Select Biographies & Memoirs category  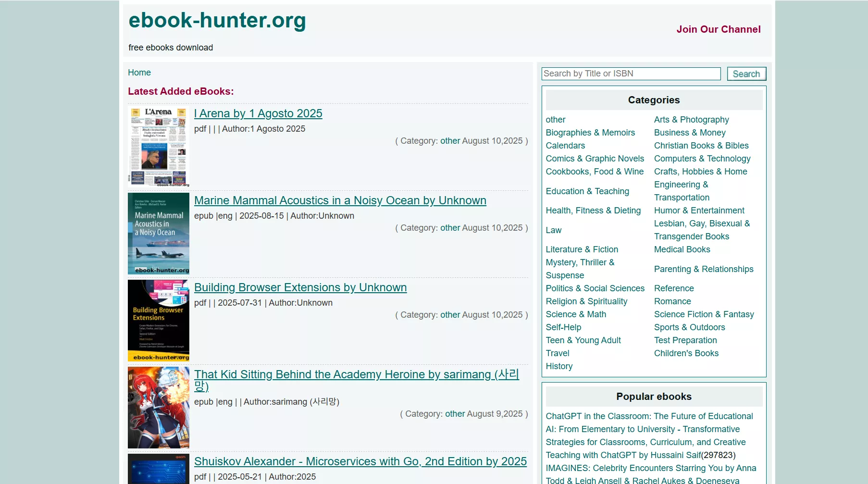point(590,133)
